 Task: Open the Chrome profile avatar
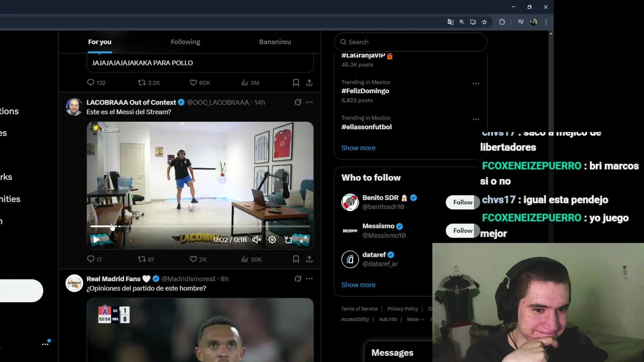coord(533,22)
